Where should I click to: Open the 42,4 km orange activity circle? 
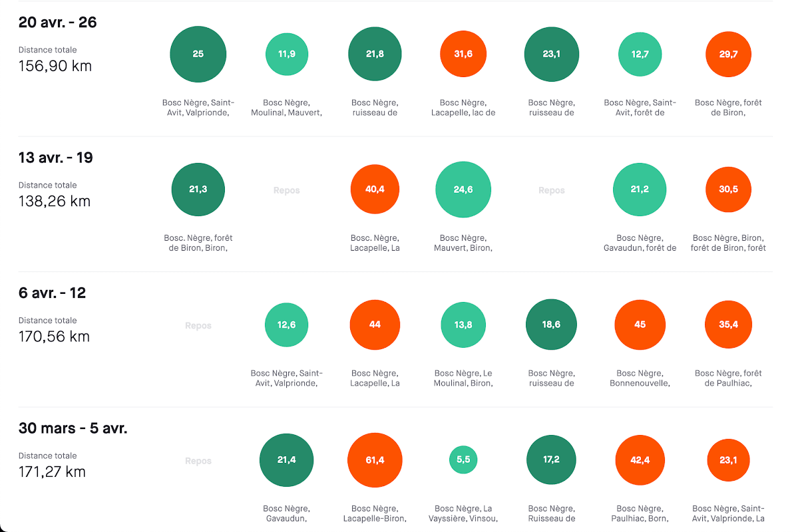(640, 460)
